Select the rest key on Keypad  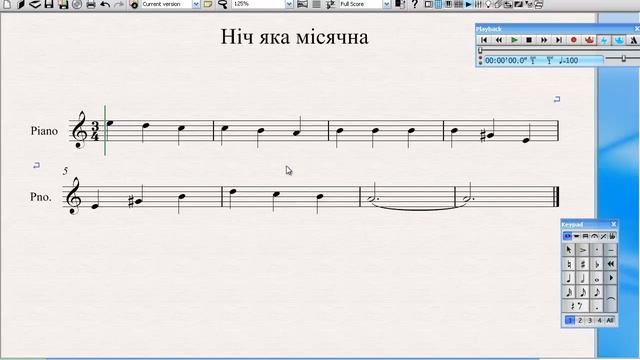[576, 306]
